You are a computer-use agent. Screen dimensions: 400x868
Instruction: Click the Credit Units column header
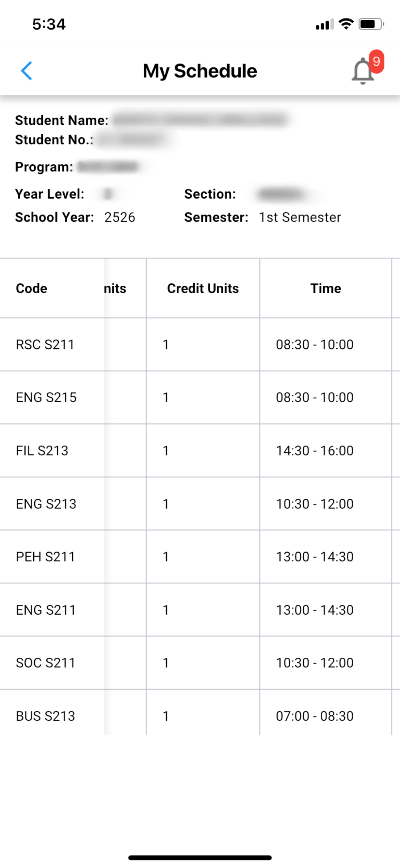(x=203, y=288)
